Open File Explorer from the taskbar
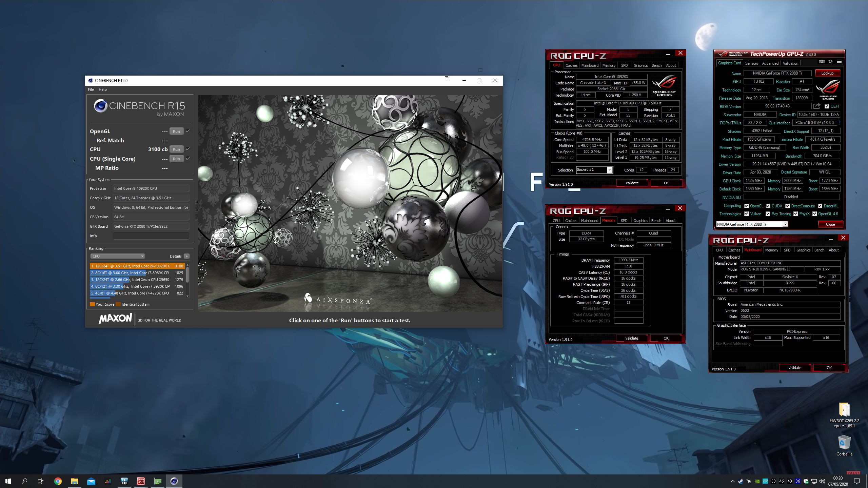Viewport: 868px width, 488px height. click(x=75, y=481)
